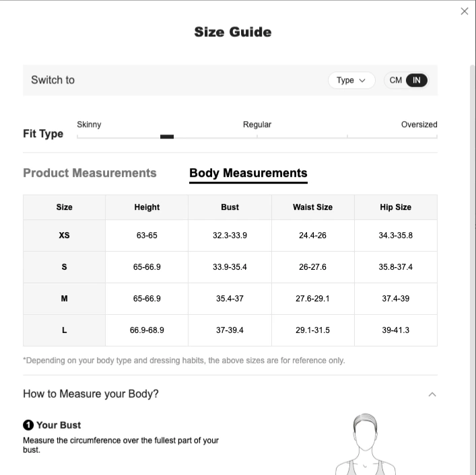
Task: Click the Oversized fit label
Action: (x=419, y=124)
